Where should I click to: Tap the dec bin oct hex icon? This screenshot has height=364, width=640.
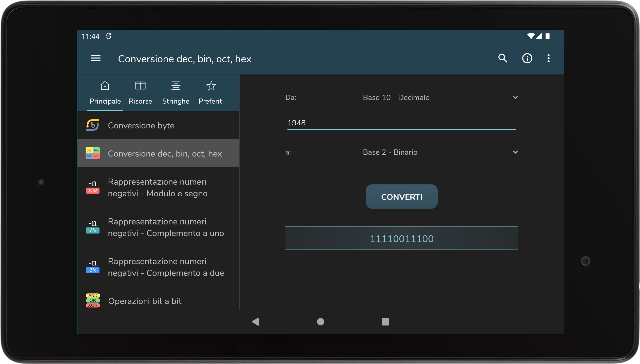coord(93,153)
